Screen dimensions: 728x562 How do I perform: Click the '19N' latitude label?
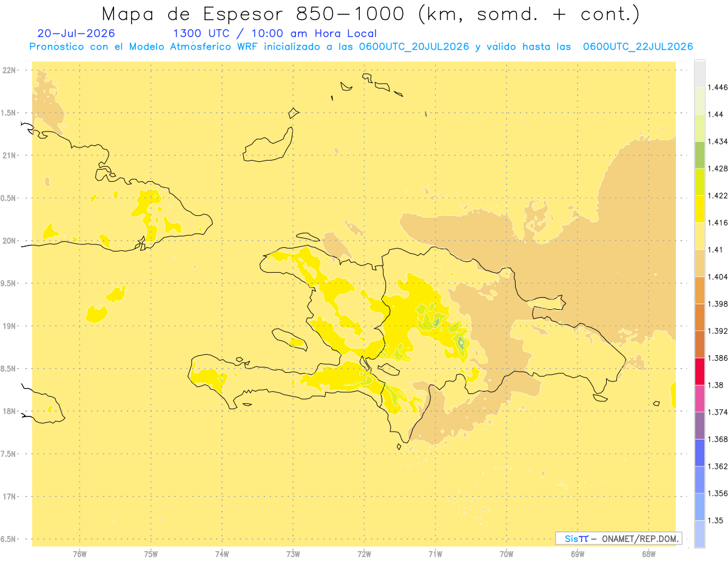click(x=10, y=326)
